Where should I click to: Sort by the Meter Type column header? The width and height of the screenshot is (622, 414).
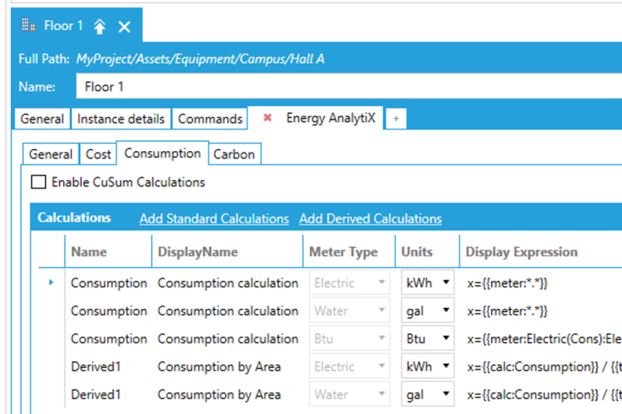(x=343, y=252)
